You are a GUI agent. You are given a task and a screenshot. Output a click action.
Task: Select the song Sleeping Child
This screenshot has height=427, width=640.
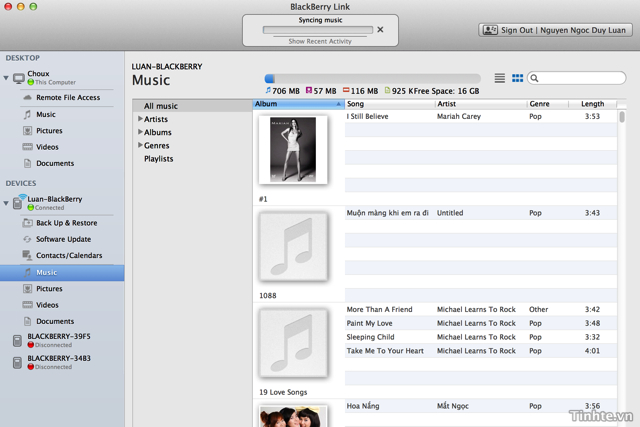(x=370, y=337)
